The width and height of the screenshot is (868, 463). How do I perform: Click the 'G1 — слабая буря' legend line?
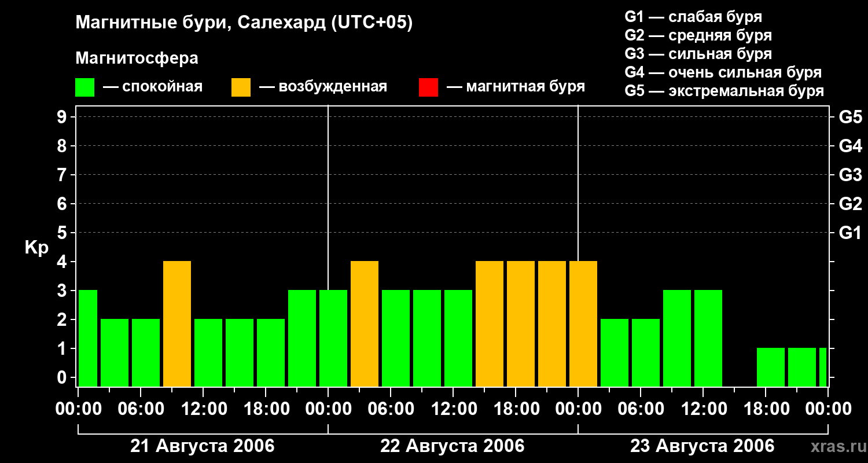click(x=693, y=17)
